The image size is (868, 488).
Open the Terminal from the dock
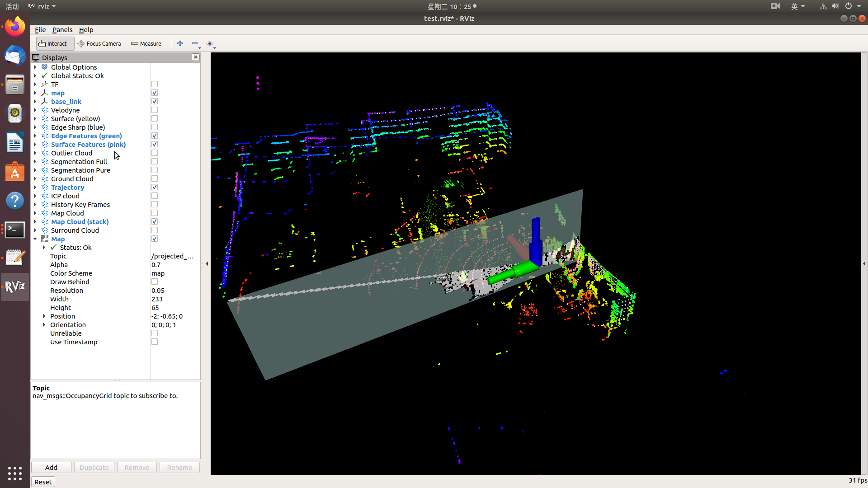[15, 230]
